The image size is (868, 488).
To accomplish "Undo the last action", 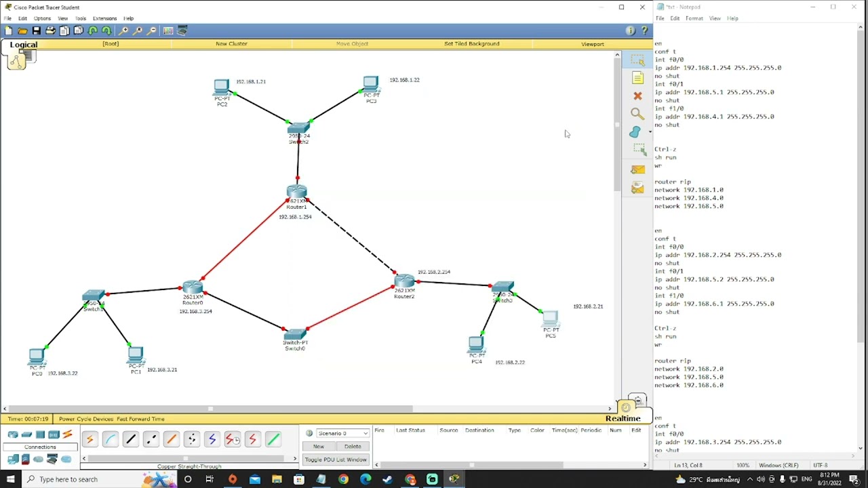I will point(93,30).
